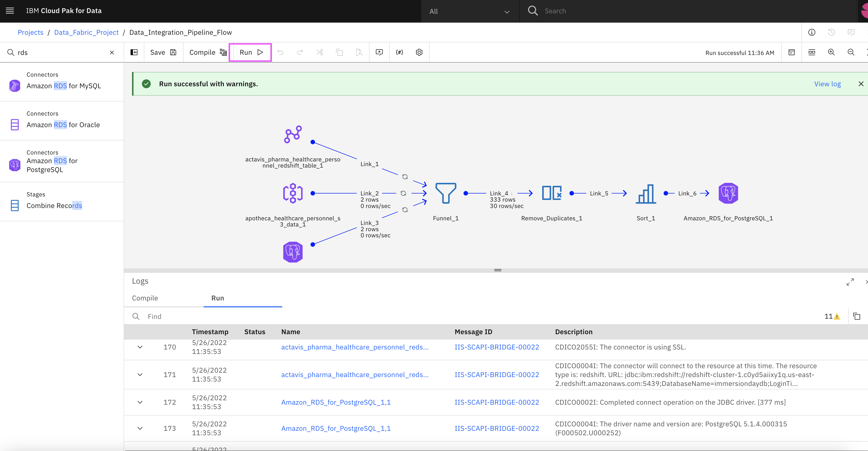868x451 pixels.
Task: Open actavis_pharma link in row 171
Action: 355,375
